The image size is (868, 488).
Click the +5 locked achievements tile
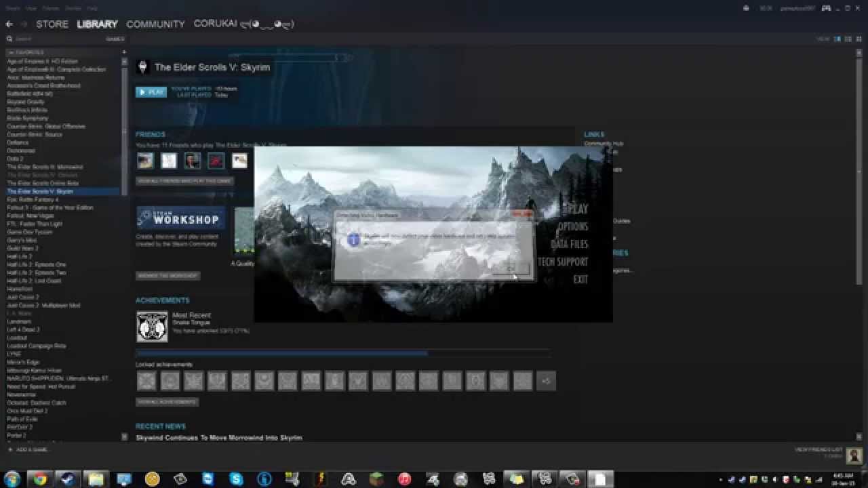pos(546,381)
